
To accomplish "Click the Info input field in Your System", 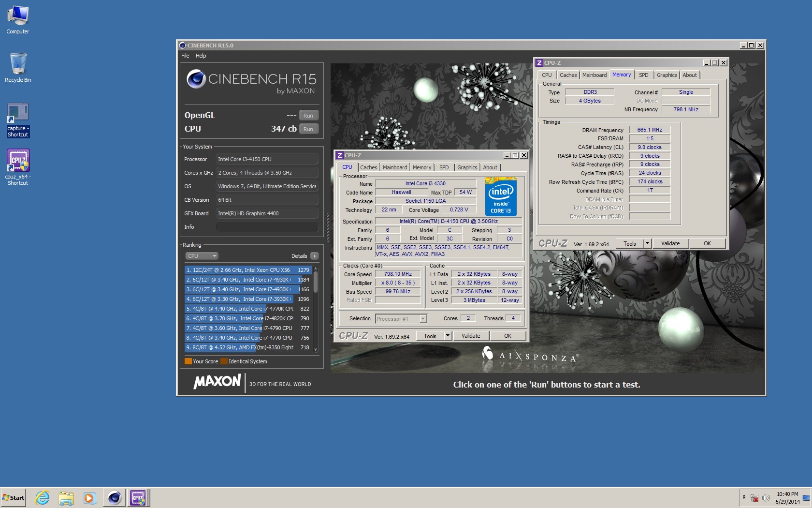I will (x=267, y=227).
